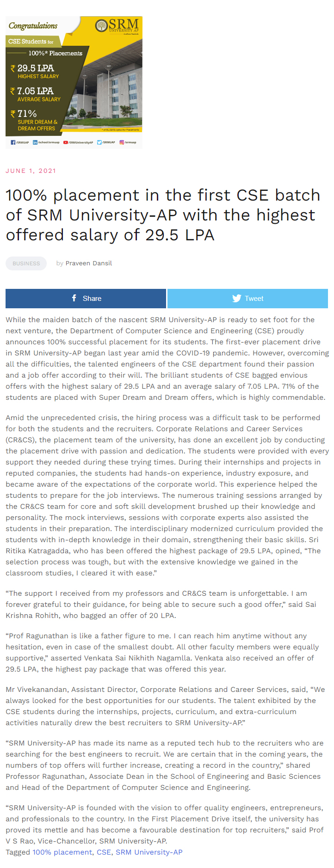Viewport: 334px width, 868px height.
Task: Click the Twitter bird icon on Tweet button
Action: click(x=237, y=298)
